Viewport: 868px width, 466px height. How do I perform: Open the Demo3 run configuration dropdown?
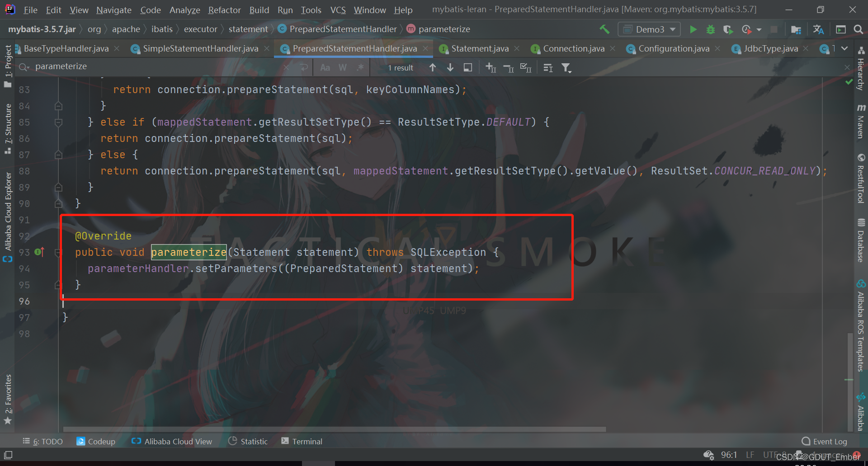click(649, 29)
